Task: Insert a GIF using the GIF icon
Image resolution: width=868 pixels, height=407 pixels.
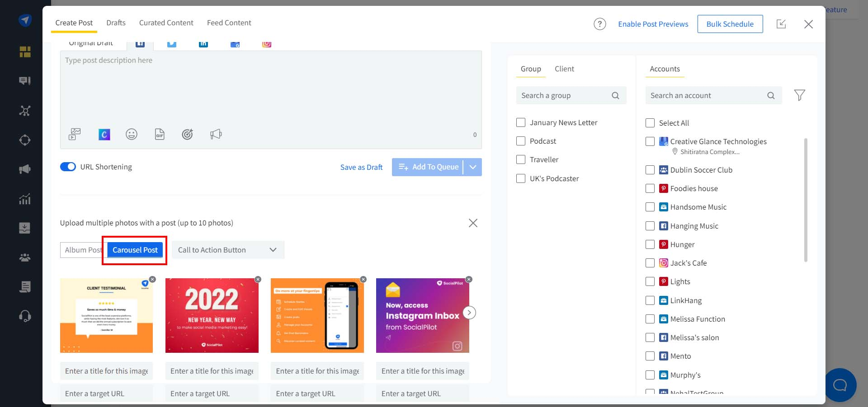Action: [x=160, y=134]
